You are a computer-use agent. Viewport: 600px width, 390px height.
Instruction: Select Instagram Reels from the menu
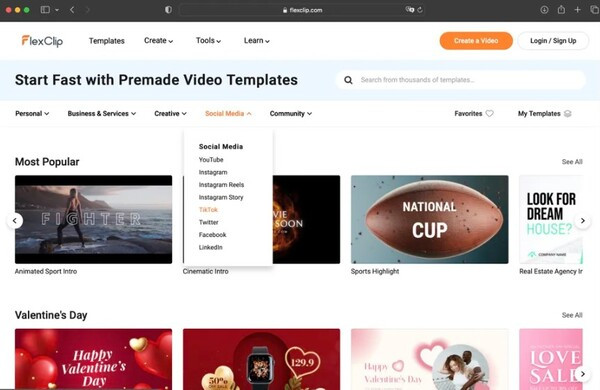coord(221,184)
